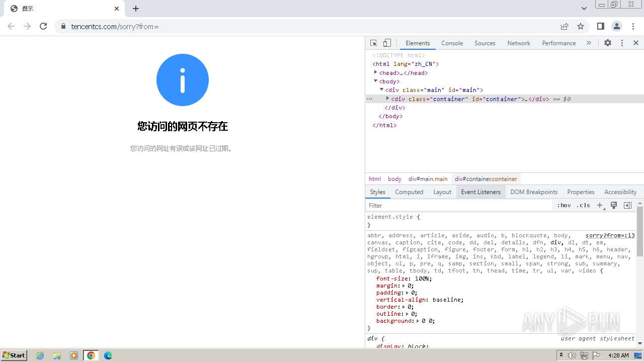Open the Properties pane

pos(581,192)
